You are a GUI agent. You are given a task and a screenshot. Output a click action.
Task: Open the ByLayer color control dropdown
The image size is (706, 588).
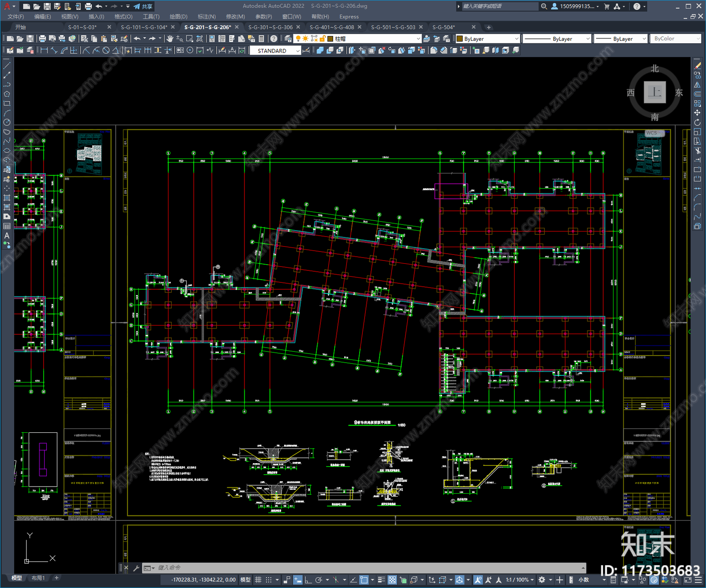488,39
